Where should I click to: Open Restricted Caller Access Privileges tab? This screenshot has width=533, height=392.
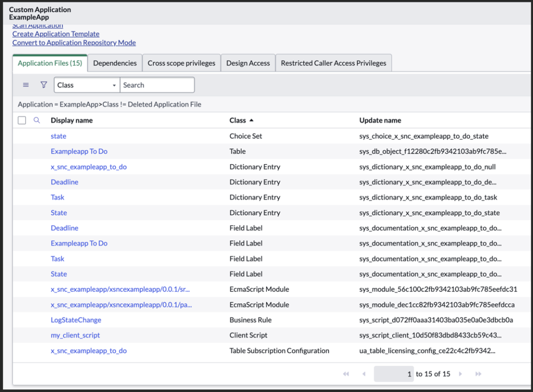333,63
